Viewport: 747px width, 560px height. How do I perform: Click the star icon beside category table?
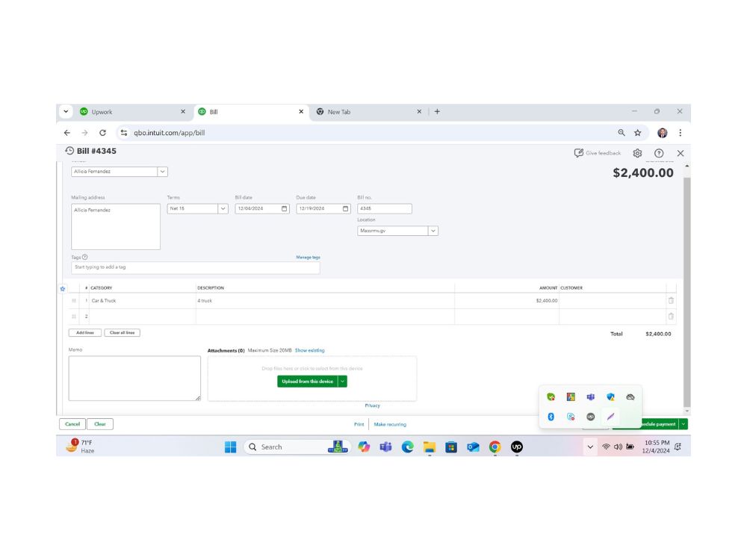pyautogui.click(x=63, y=288)
